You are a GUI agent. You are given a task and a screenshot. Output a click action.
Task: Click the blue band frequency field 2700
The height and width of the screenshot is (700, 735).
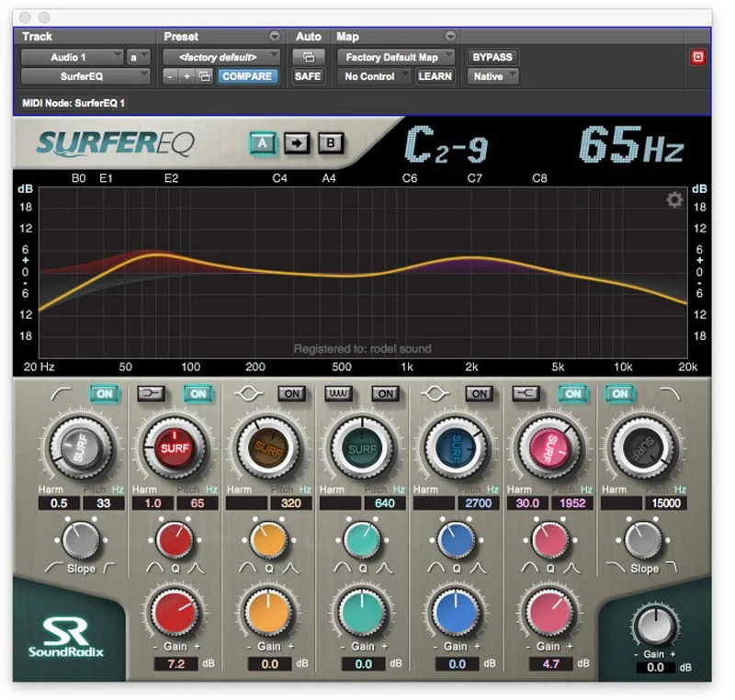[479, 503]
